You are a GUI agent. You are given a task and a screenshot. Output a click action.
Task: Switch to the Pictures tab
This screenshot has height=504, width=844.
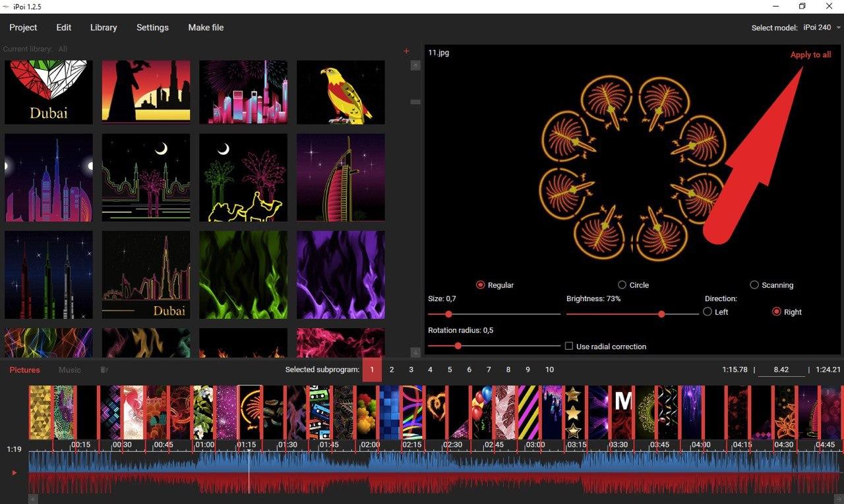(24, 370)
